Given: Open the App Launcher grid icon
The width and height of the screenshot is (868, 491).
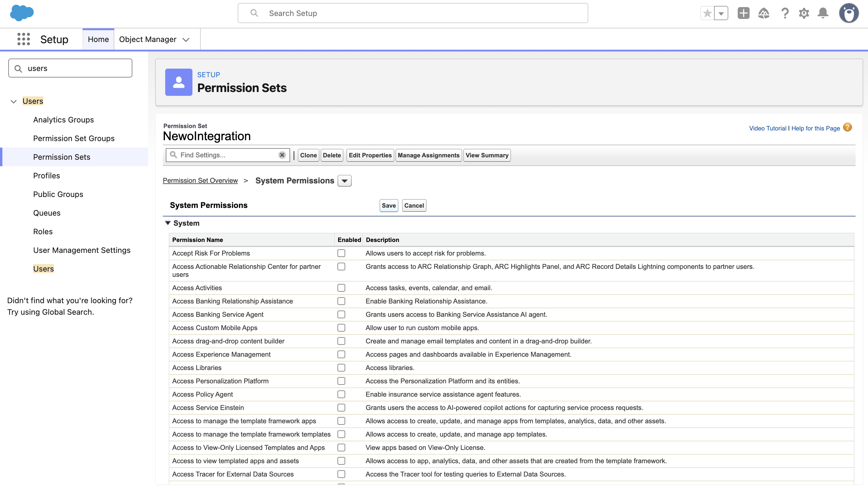Looking at the screenshot, I should [x=24, y=39].
